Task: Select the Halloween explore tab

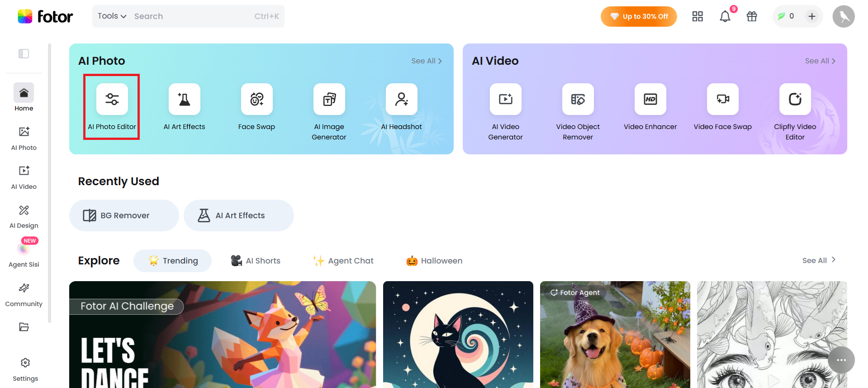Action: click(434, 261)
